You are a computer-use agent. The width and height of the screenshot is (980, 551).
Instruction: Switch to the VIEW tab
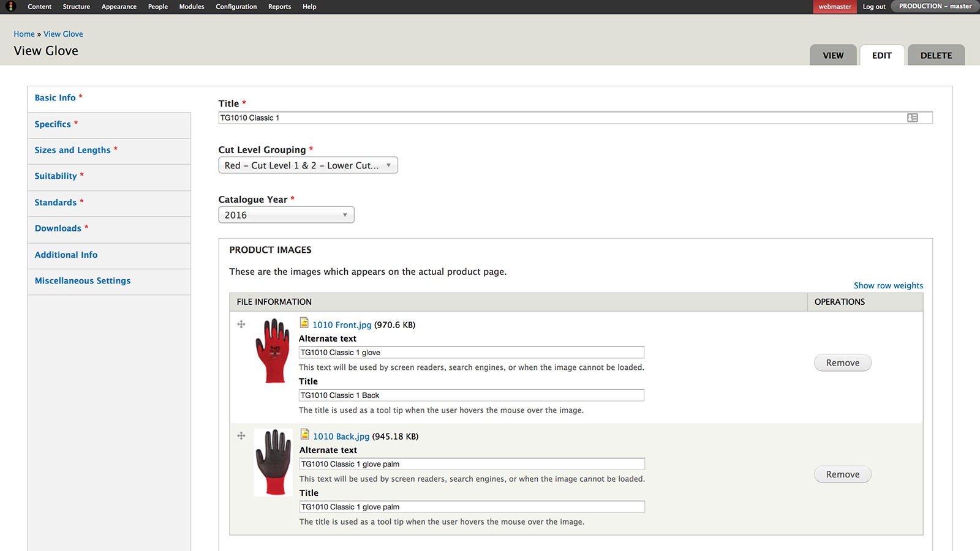pos(833,55)
